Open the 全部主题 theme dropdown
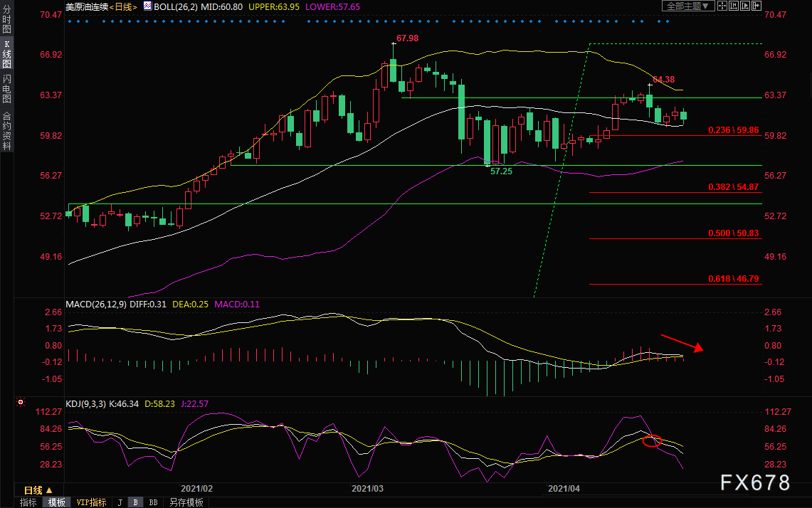Image resolution: width=812 pixels, height=508 pixels. pos(689,6)
